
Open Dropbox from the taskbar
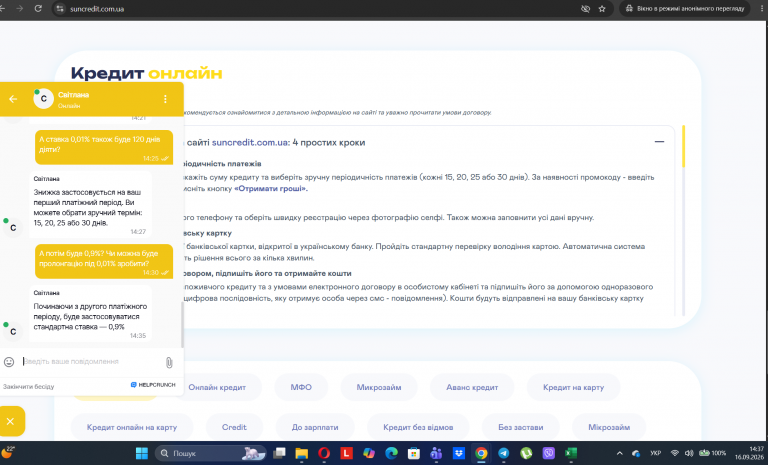pyautogui.click(x=458, y=453)
